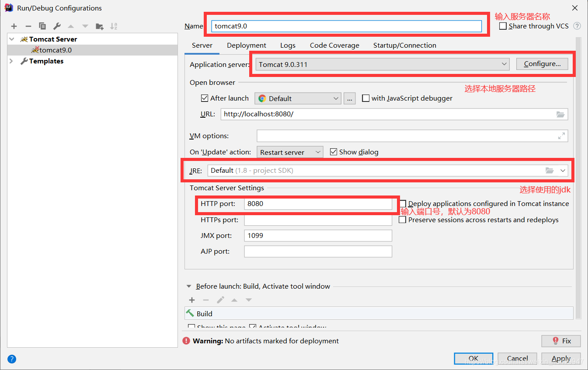Click the AJP port field

318,251
